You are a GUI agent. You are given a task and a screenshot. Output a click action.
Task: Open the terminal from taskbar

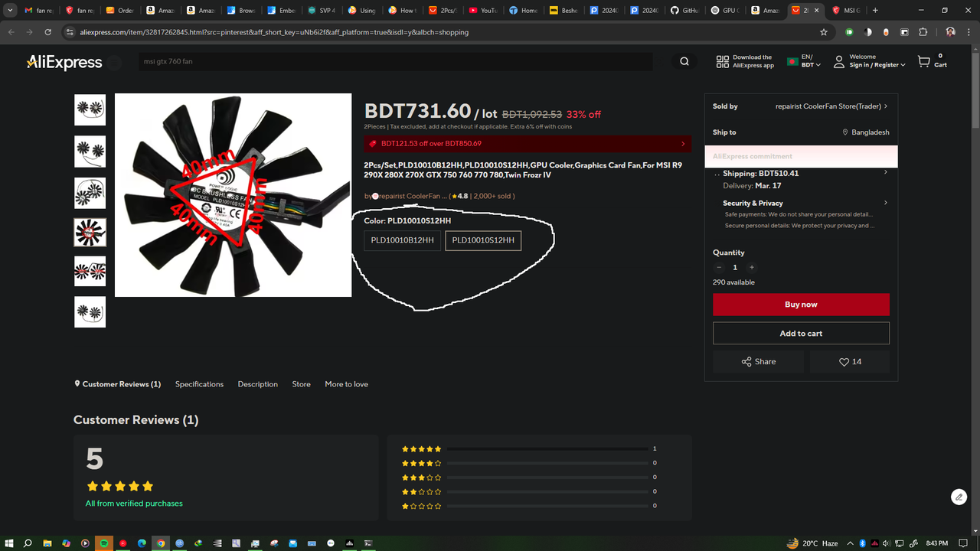pos(368,543)
